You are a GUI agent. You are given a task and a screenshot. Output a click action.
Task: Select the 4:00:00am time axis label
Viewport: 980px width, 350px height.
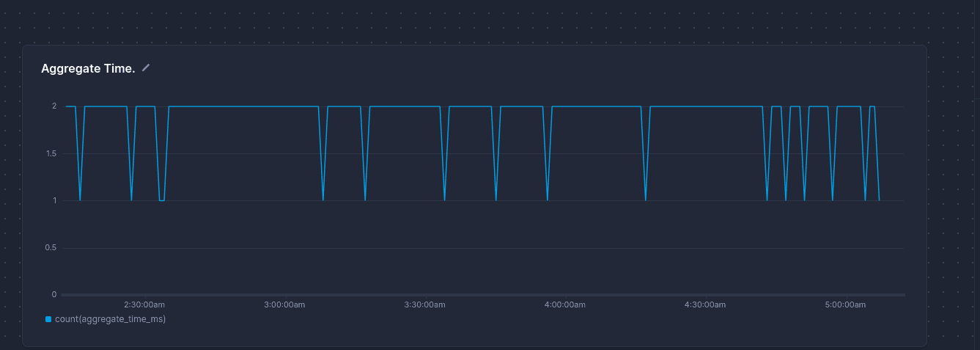click(x=565, y=305)
